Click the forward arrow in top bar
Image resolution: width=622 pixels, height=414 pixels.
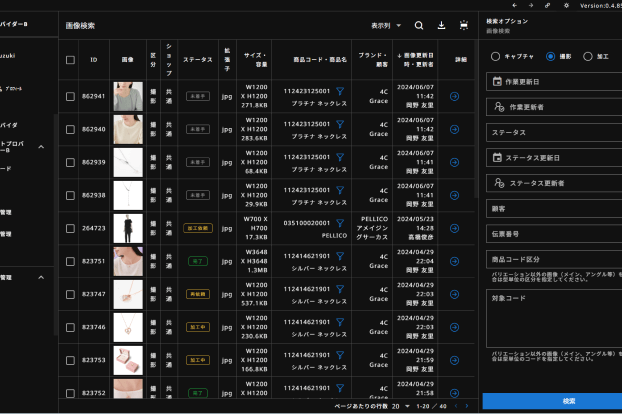pyautogui.click(x=531, y=5)
